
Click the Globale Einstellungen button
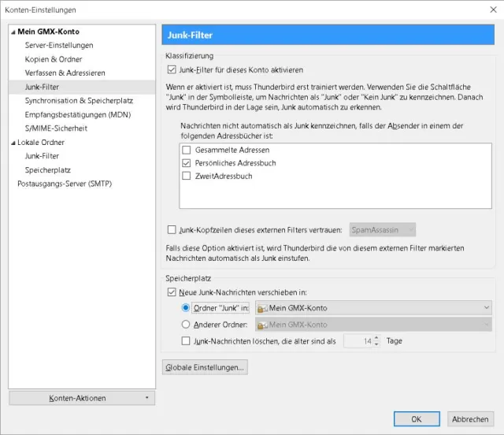pos(205,367)
